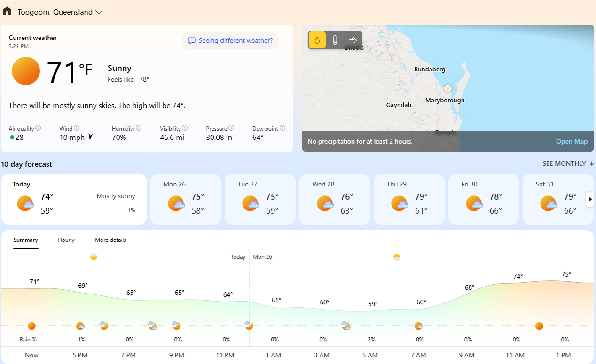Switch to the More details tab

[110, 240]
